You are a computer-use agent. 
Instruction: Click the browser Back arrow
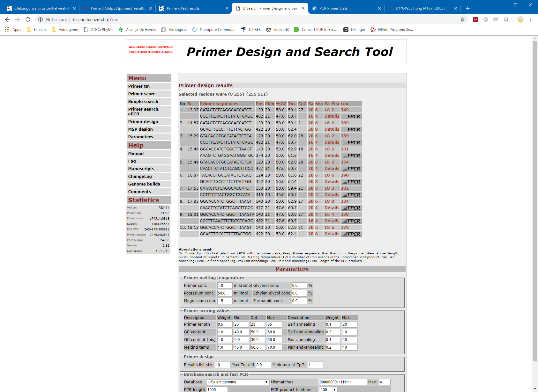pyautogui.click(x=7, y=19)
